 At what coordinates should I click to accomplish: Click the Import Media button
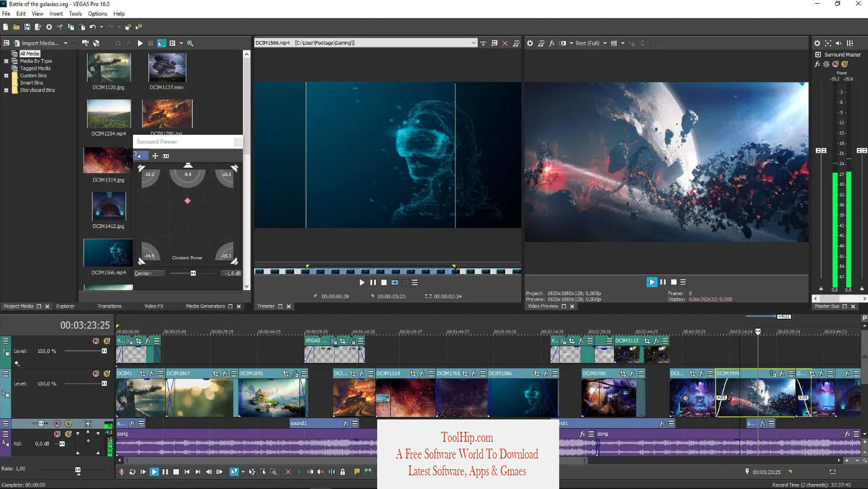coord(36,43)
